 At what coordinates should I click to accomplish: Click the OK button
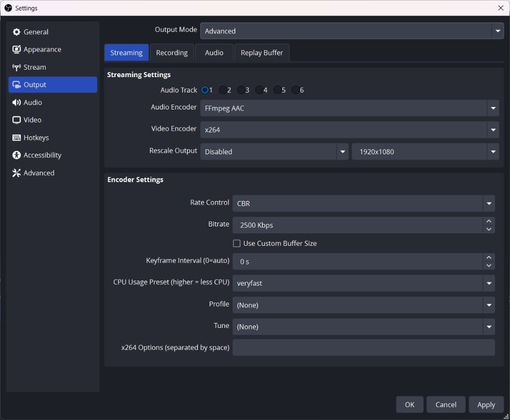(x=409, y=405)
